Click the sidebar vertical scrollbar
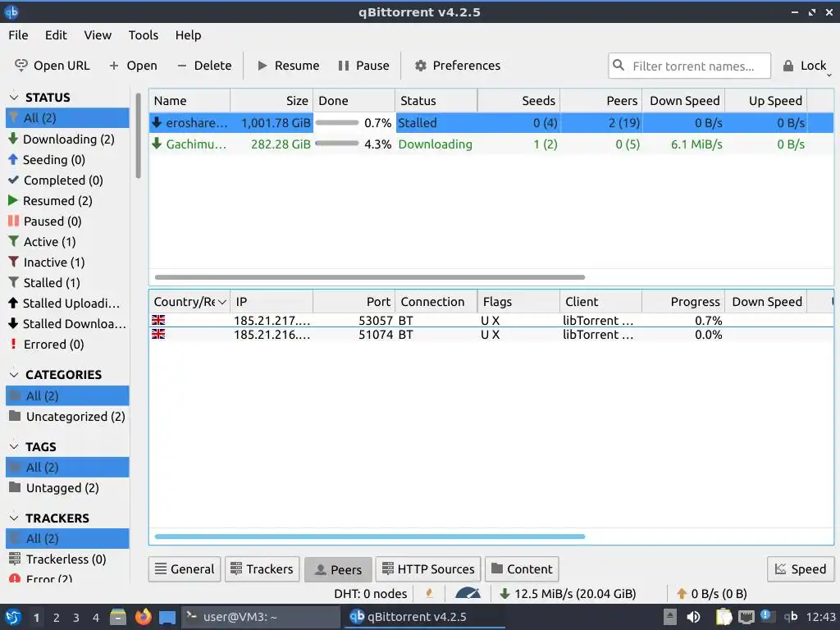The image size is (840, 630). 138,137
